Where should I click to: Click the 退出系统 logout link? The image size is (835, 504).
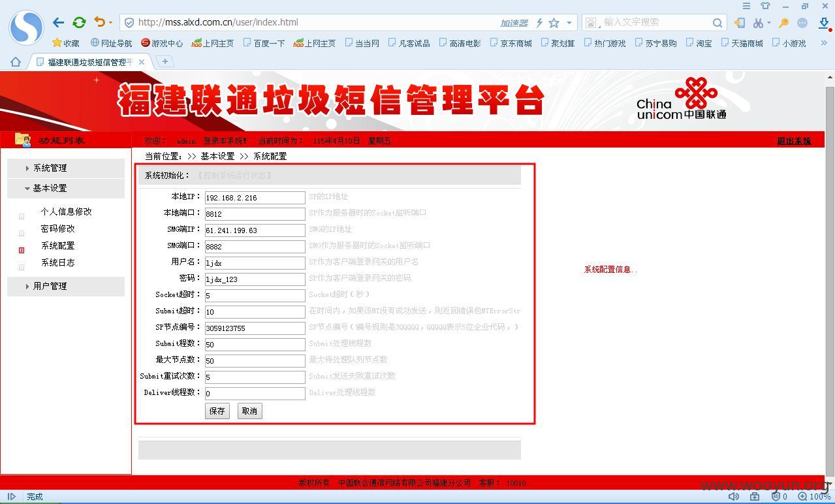tap(794, 141)
